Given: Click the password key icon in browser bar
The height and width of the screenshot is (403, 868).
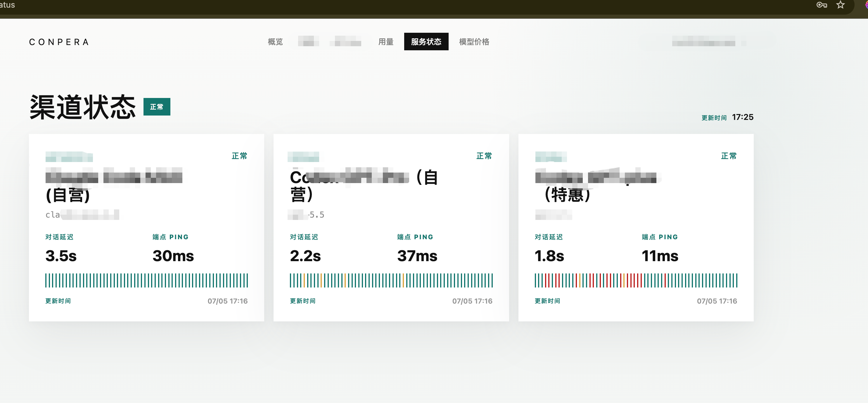Looking at the screenshot, I should 822,5.
